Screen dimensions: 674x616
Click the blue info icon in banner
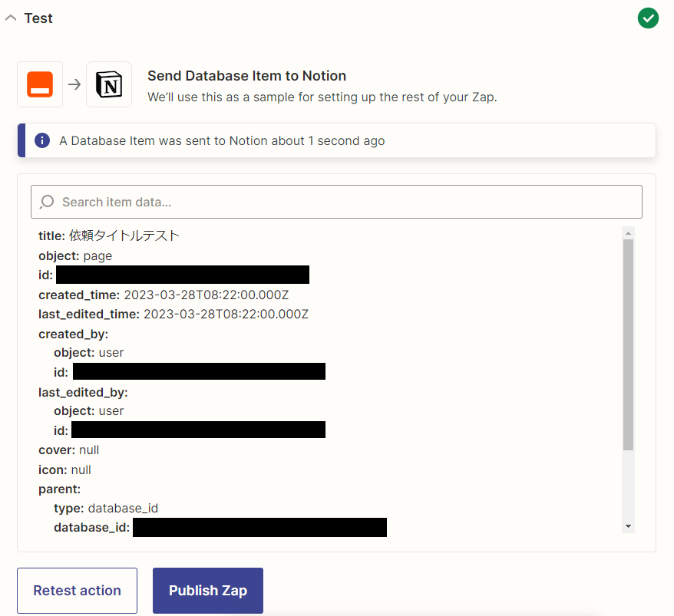(42, 140)
